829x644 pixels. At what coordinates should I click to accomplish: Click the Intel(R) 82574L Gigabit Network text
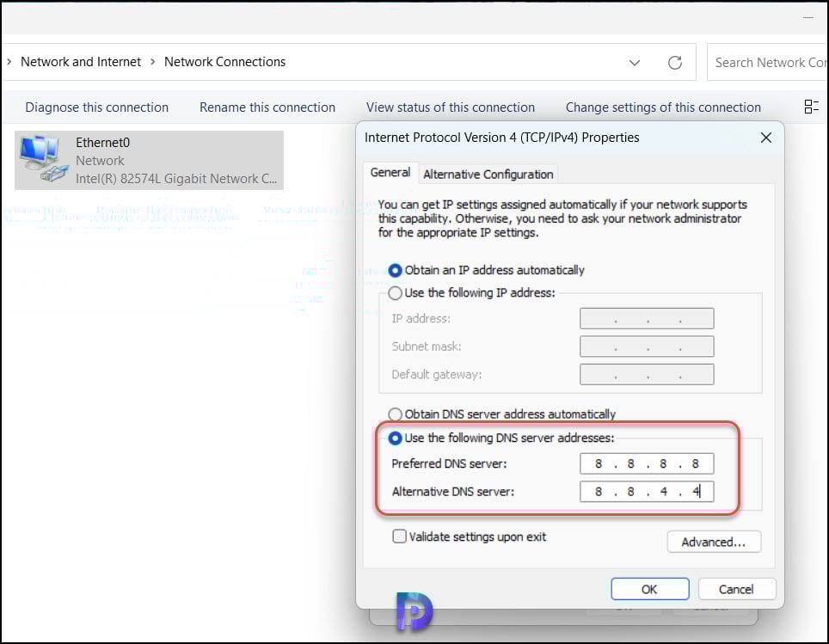[176, 179]
